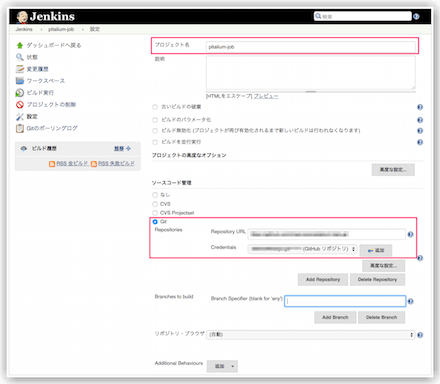Open the repository browser dropdown
The width and height of the screenshot is (440, 384).
(x=311, y=335)
